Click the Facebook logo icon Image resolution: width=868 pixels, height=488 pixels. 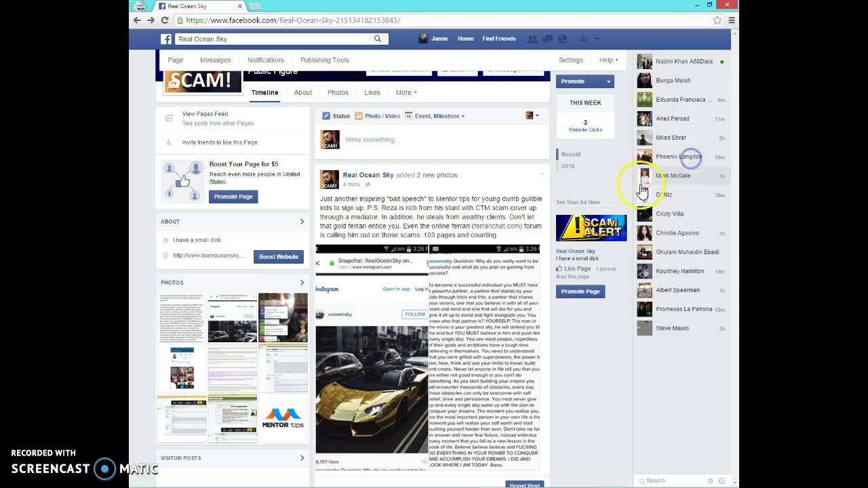[x=166, y=39]
